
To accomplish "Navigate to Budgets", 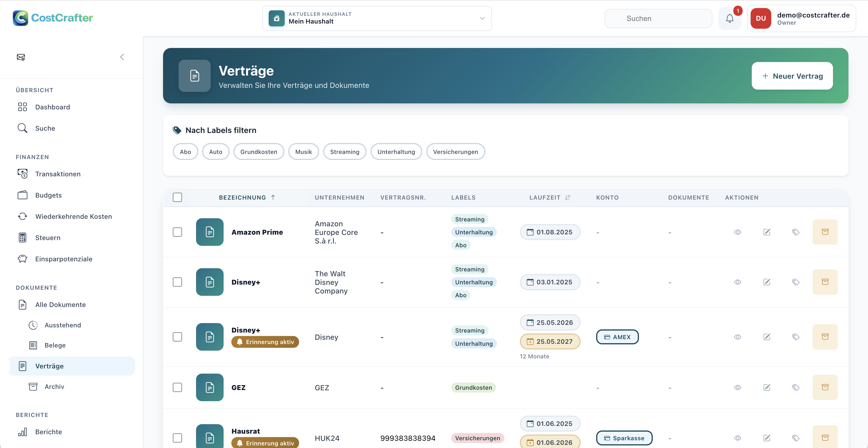I will [72, 195].
